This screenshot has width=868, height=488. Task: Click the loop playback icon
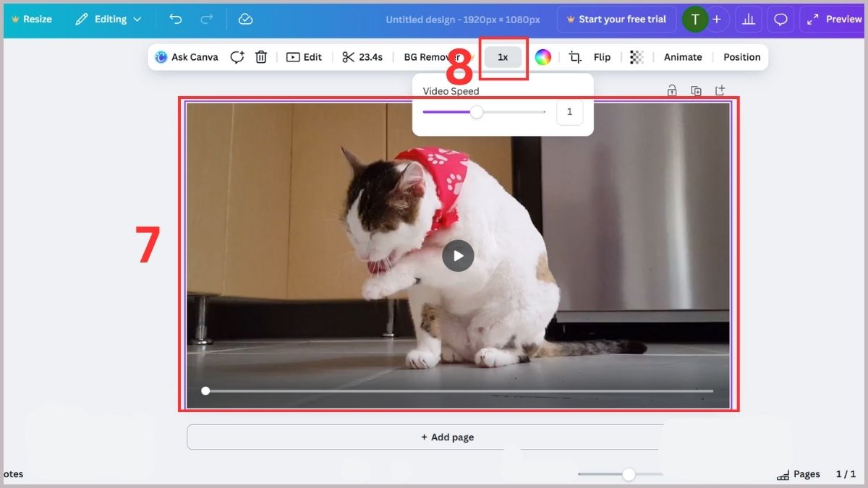tap(237, 56)
